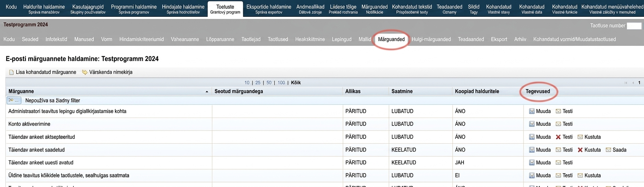Show 25 rows per page
This screenshot has width=644, height=187.
click(x=258, y=83)
